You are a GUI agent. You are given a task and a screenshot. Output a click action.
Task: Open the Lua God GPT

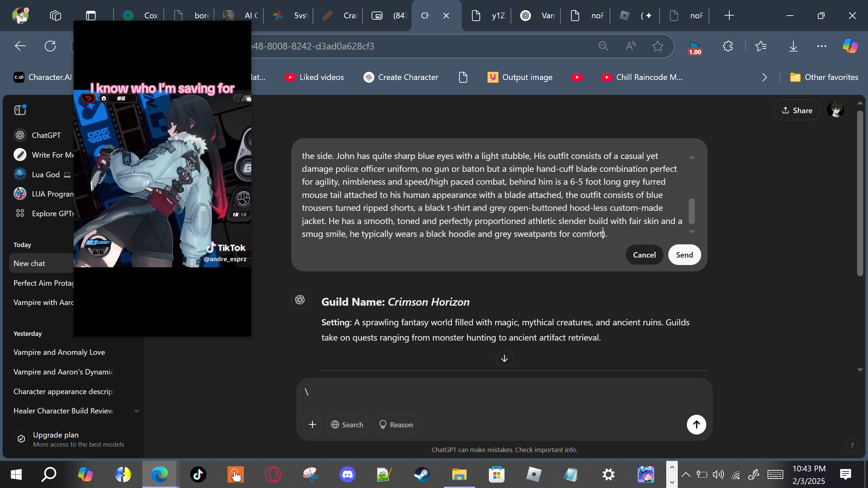pyautogui.click(x=42, y=175)
